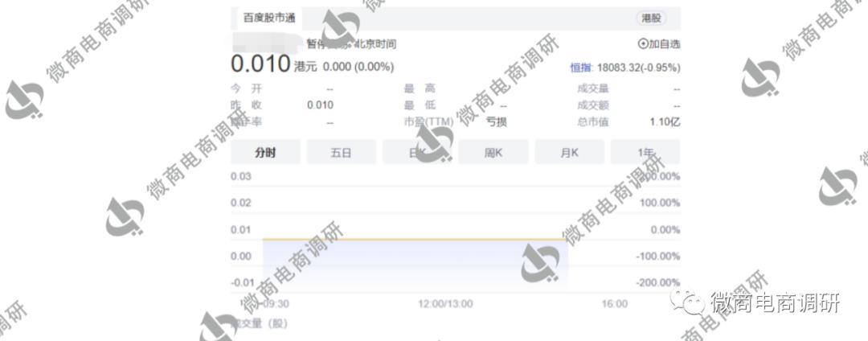This screenshot has height=341, width=868.
Task: Click the 百度股市通 header tab
Action: point(269,17)
